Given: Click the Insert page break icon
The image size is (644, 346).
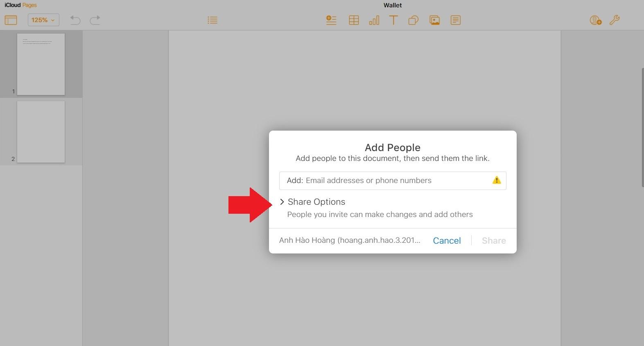Looking at the screenshot, I should pyautogui.click(x=331, y=20).
